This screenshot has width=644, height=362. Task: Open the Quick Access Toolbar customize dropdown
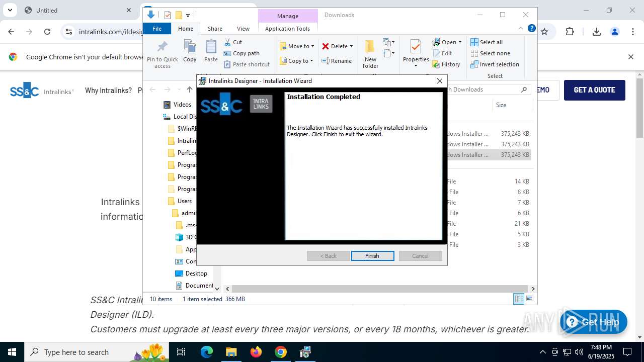pyautogui.click(x=188, y=15)
